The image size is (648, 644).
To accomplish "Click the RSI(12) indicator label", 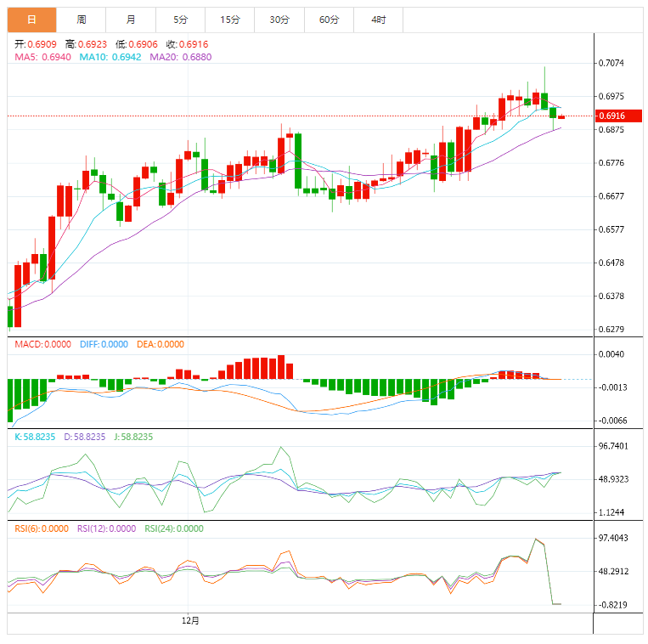I will [106, 528].
